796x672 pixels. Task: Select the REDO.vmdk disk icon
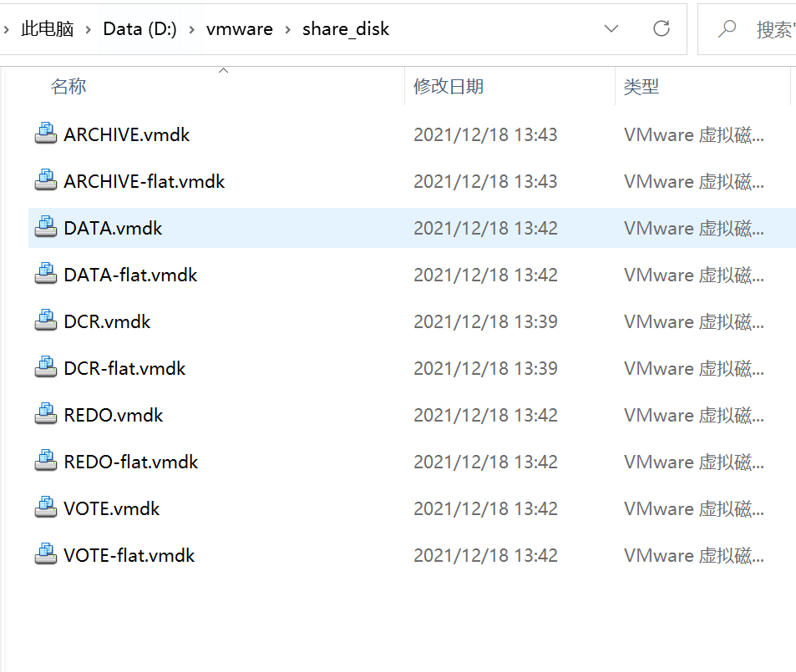tap(45, 413)
